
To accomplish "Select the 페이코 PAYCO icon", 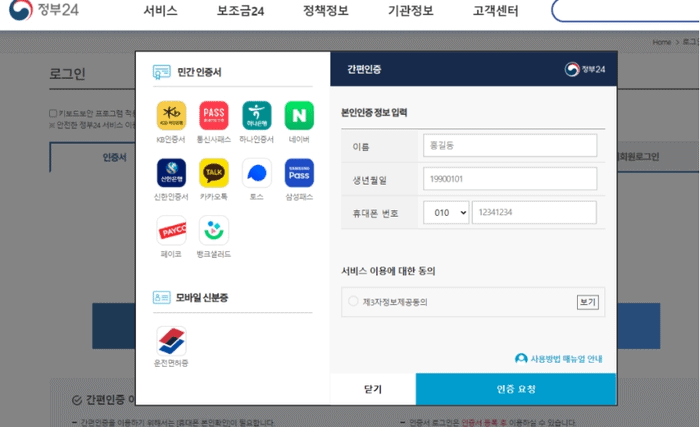I will [x=171, y=230].
